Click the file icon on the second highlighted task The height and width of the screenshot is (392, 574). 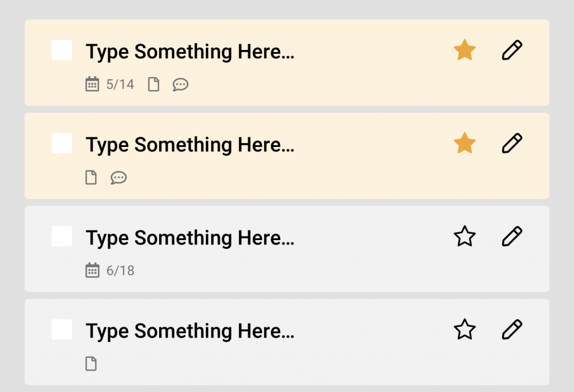[x=91, y=178]
